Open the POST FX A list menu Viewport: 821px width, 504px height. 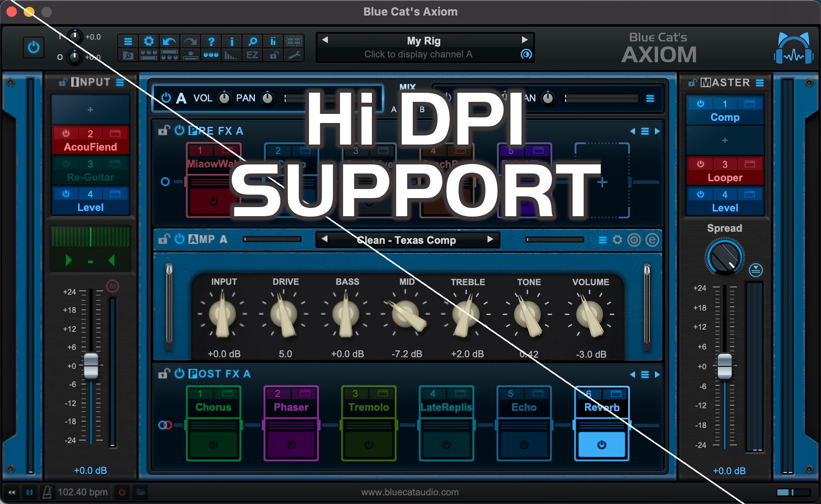(645, 375)
